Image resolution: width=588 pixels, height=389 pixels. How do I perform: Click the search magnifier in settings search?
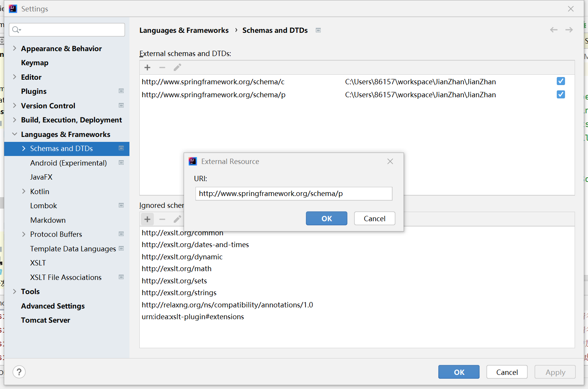click(16, 29)
